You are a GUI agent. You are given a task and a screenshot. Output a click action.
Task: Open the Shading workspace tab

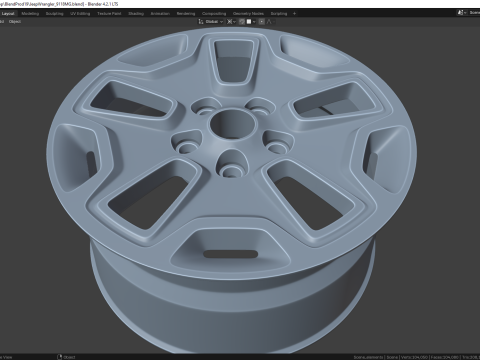point(136,14)
